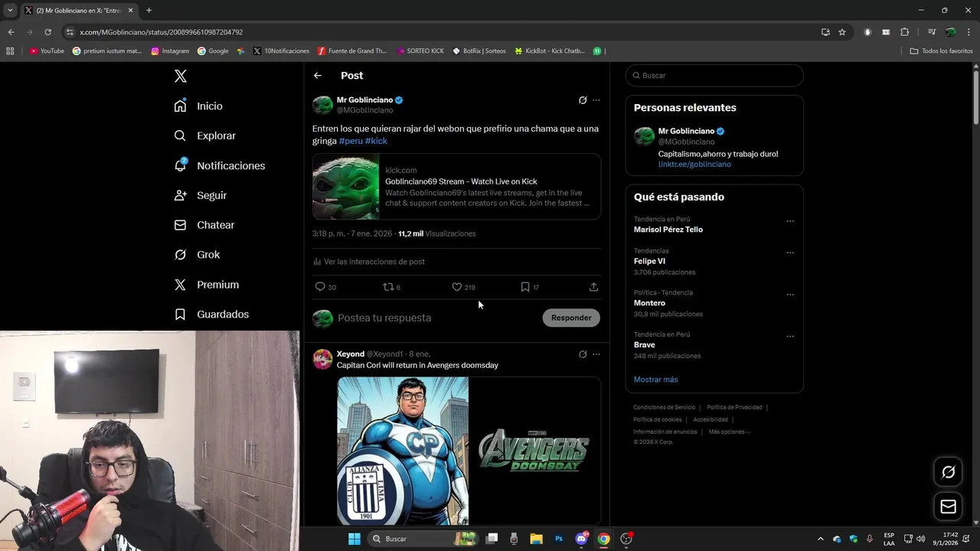The image size is (980, 551).
Task: Open Chatear messages section
Action: pyautogui.click(x=204, y=225)
